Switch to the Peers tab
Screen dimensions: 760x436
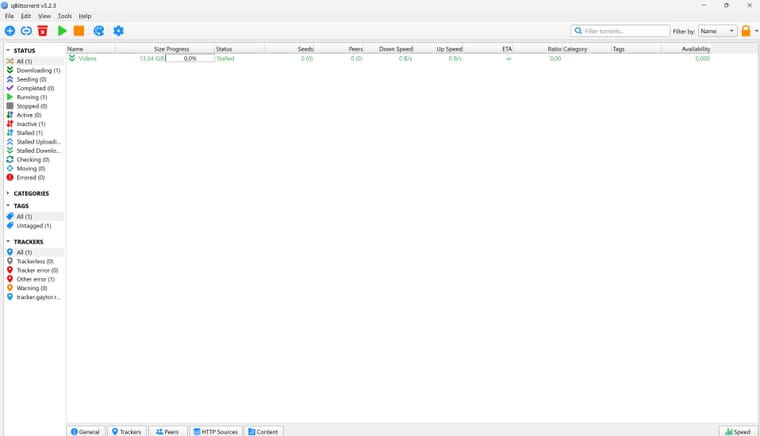167,431
